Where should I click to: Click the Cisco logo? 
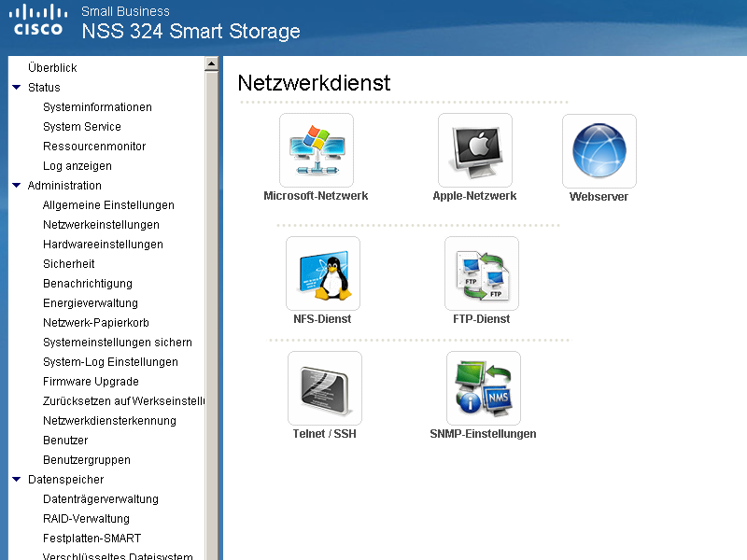tap(38, 20)
